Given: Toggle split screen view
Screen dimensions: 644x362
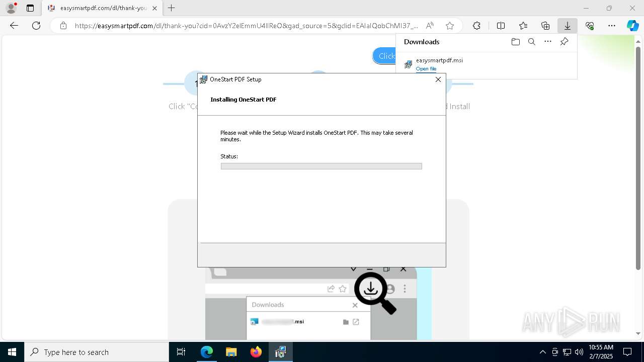Looking at the screenshot, I should 501,26.
